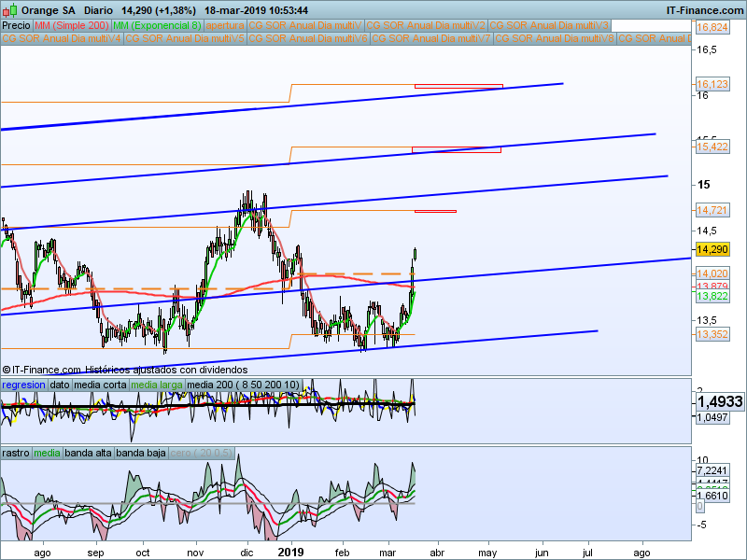Click the 14,721 orange price tag

[x=712, y=209]
